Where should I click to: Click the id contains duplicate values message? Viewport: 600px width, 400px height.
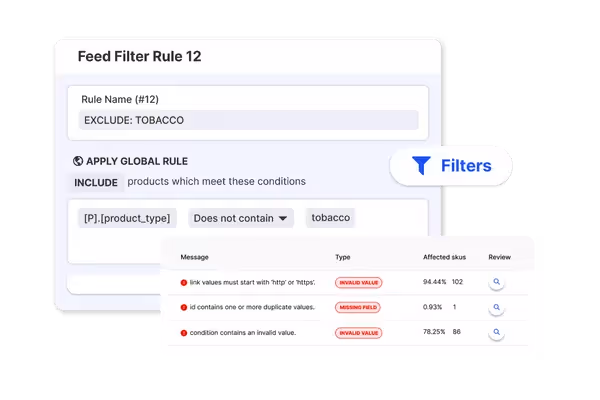[252, 307]
